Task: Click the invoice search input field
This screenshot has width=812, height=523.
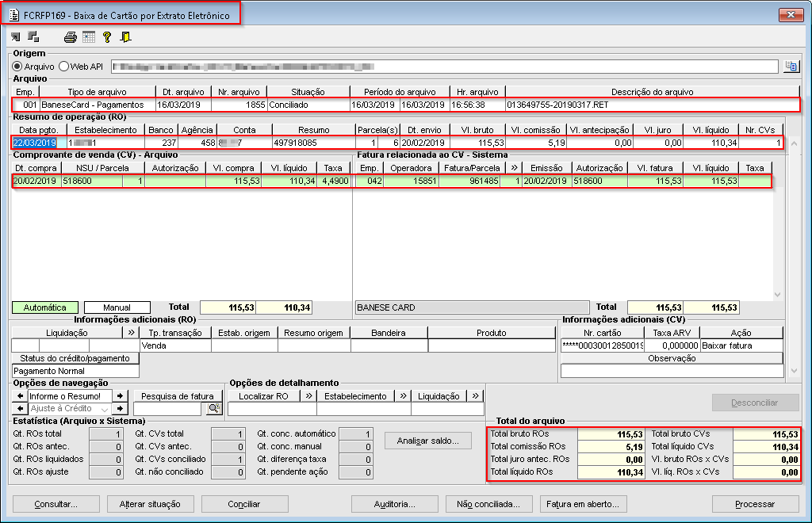Action: coord(167,409)
